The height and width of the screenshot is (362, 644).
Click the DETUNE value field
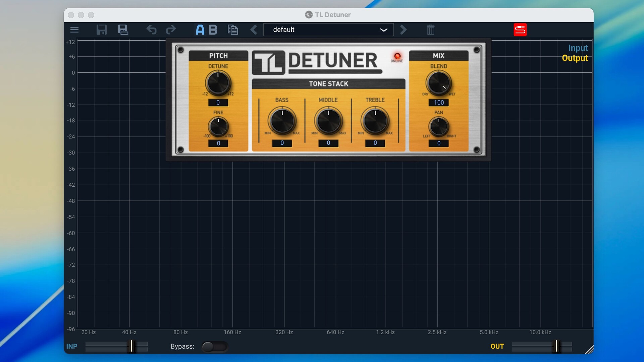[x=218, y=103]
